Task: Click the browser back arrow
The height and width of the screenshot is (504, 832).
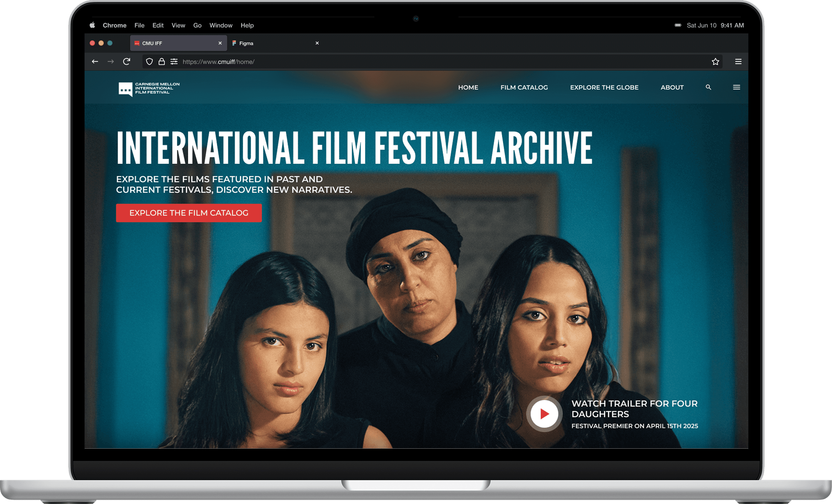Action: coord(95,61)
